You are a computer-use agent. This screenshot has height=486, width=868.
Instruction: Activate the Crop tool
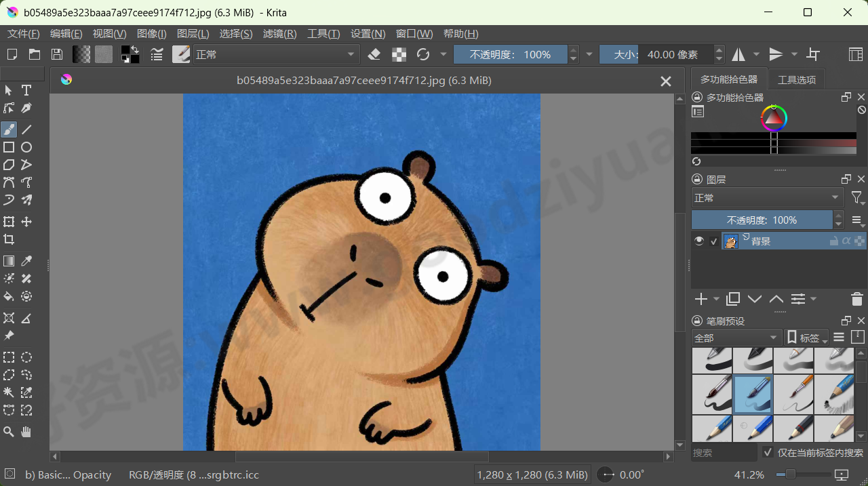(x=9, y=239)
